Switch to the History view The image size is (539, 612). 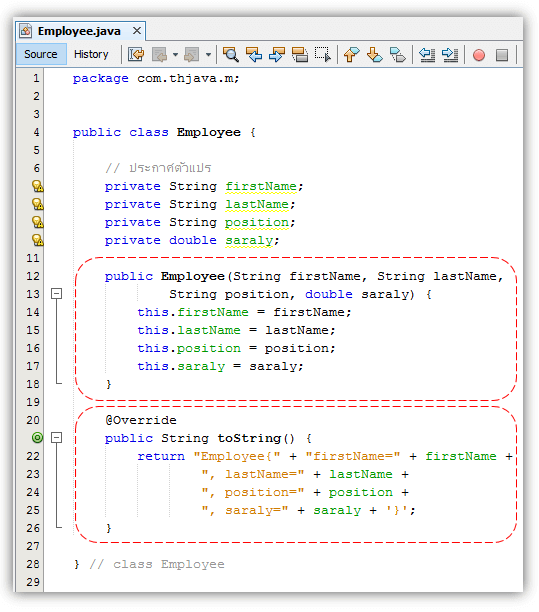[91, 54]
